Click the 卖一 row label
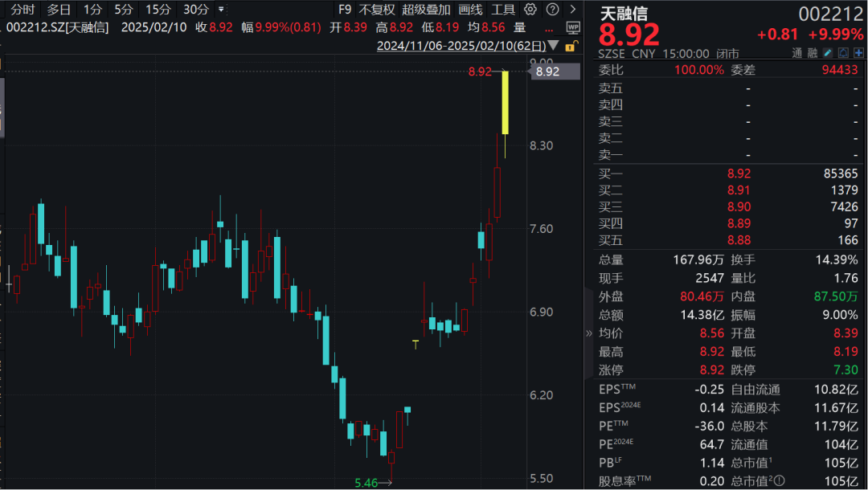The height and width of the screenshot is (490, 868). click(x=611, y=155)
